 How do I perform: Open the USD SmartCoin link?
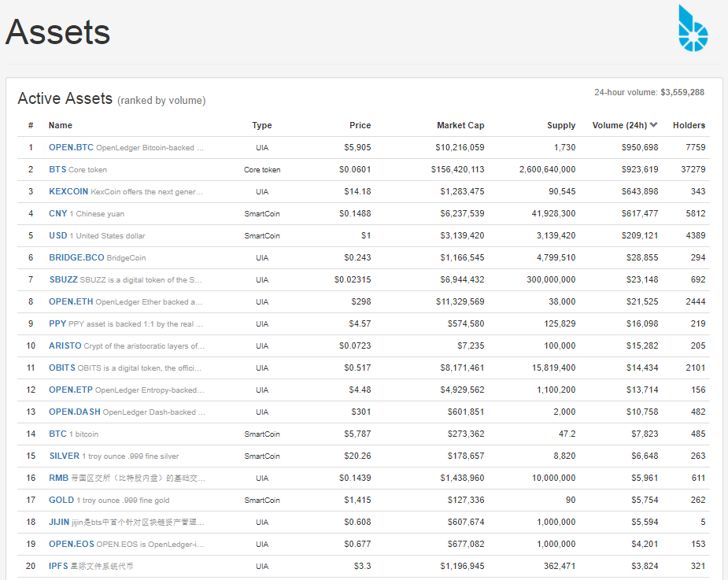point(58,235)
